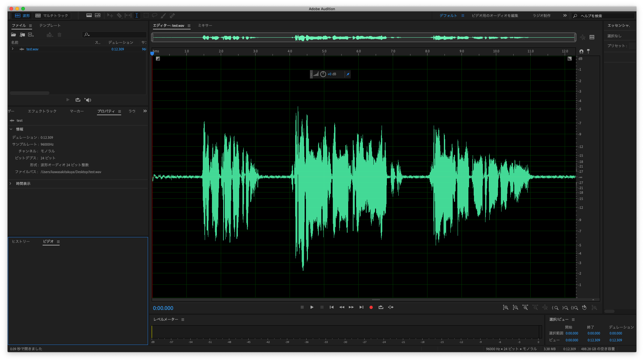Move playhead to previous marker
This screenshot has width=644, height=361.
[x=331, y=307]
